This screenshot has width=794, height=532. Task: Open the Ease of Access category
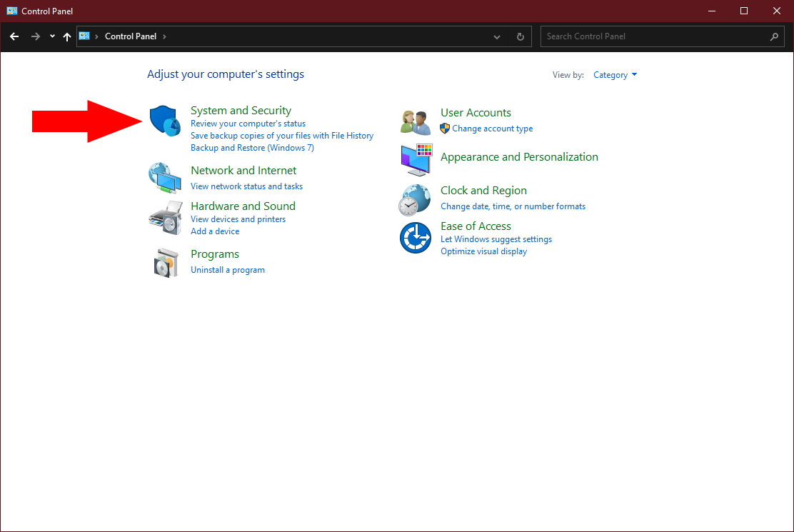coord(476,226)
